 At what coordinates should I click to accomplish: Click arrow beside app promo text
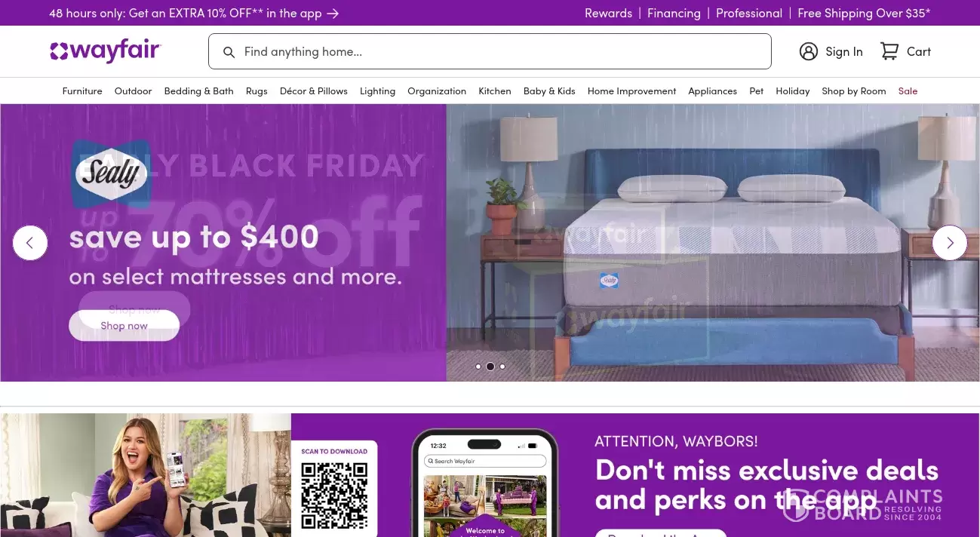(333, 14)
